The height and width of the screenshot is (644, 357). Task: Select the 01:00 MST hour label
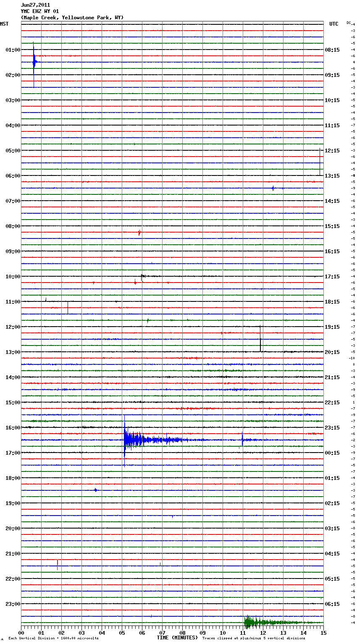pos(13,50)
